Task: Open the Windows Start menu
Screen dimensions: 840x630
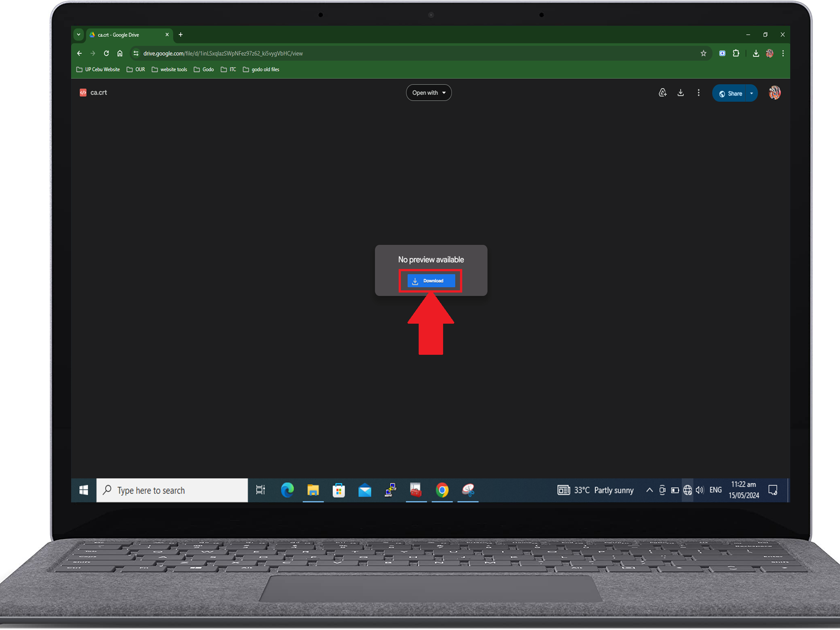Action: 84,490
